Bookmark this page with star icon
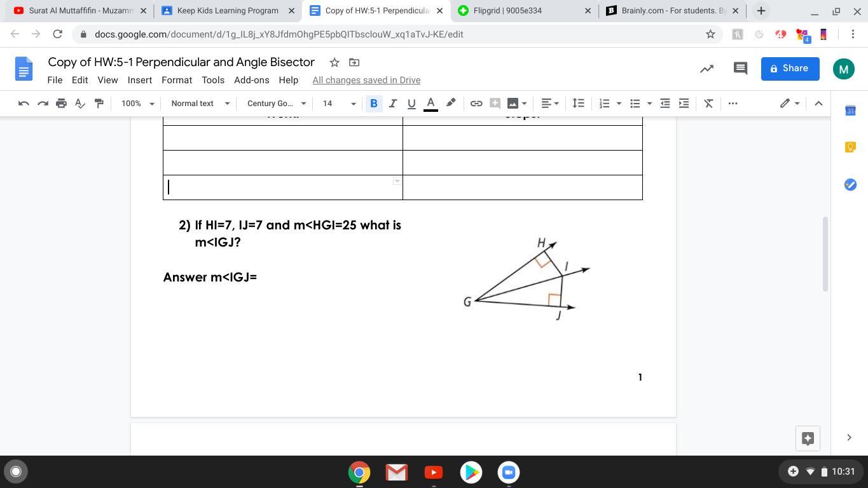 [x=710, y=34]
